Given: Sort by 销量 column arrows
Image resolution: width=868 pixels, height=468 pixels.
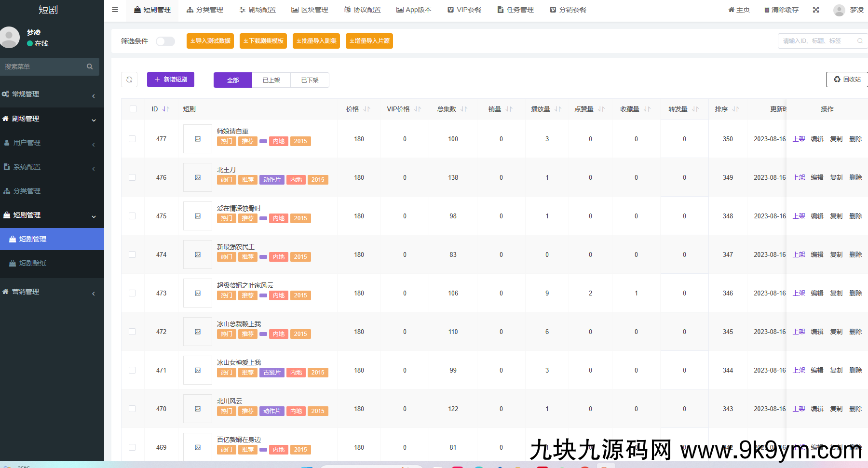Looking at the screenshot, I should 509,109.
